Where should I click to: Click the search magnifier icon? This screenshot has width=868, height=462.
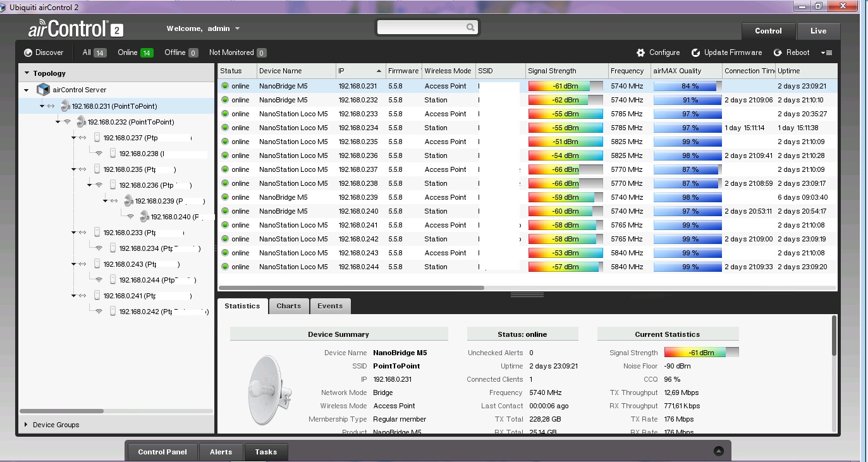(470, 28)
